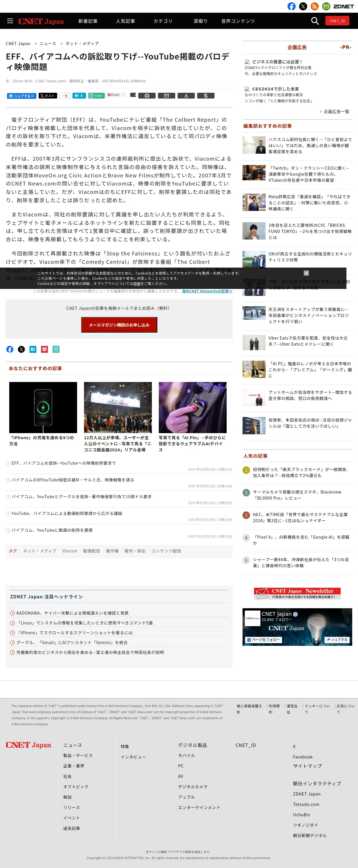
Task: Open the RSS feed icon
Action: (314, 6)
